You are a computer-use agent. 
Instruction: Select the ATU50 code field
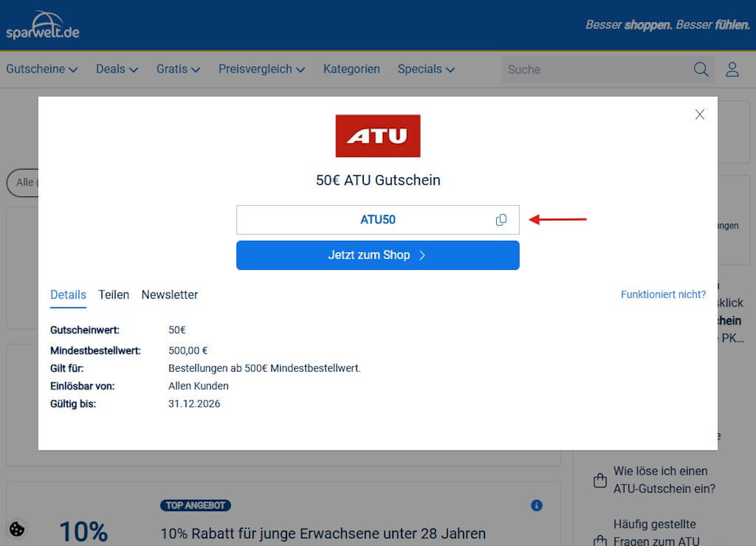378,220
